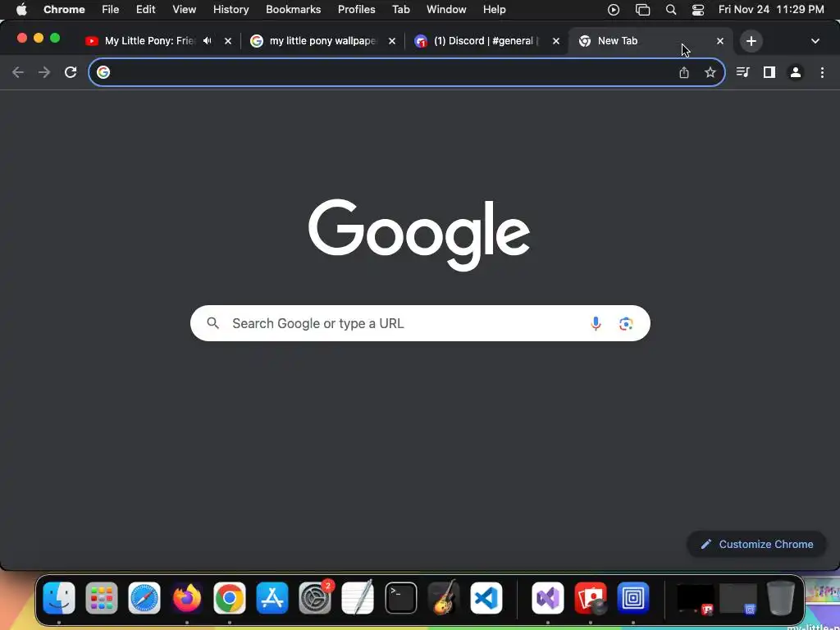Open the profile avatar menu
The height and width of the screenshot is (630, 840).
796,72
